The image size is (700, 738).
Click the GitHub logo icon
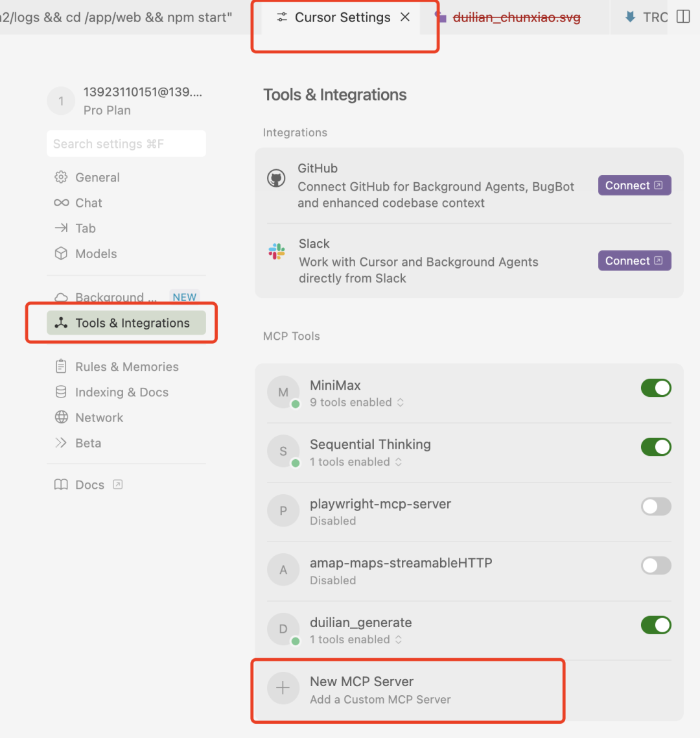pos(276,178)
